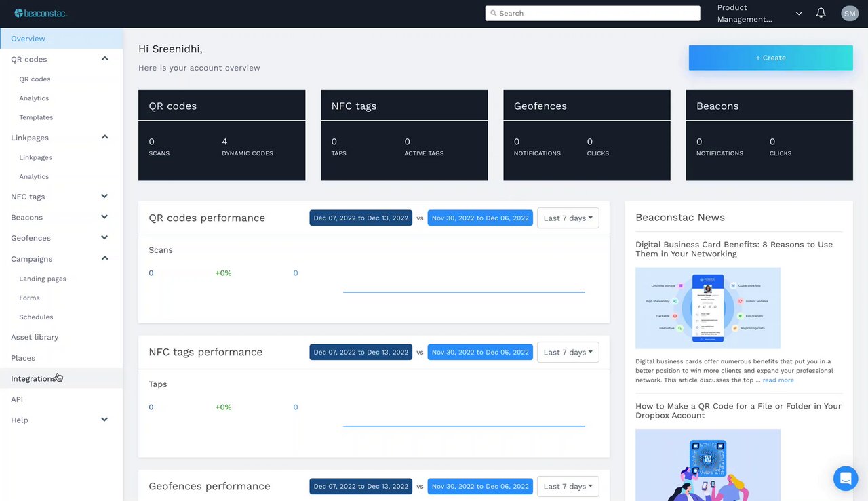This screenshot has height=501, width=868.
Task: Open Schedules in the sidebar
Action: tap(36, 317)
